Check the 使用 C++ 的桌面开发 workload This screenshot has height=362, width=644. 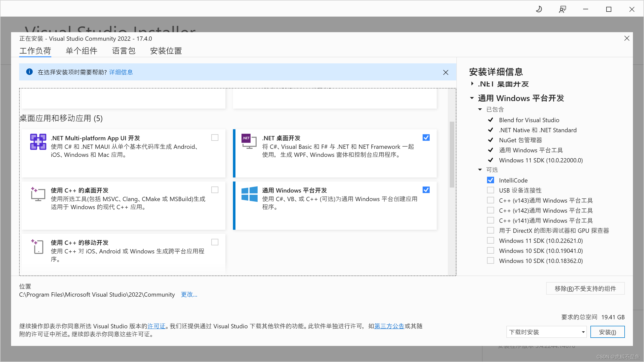click(215, 190)
